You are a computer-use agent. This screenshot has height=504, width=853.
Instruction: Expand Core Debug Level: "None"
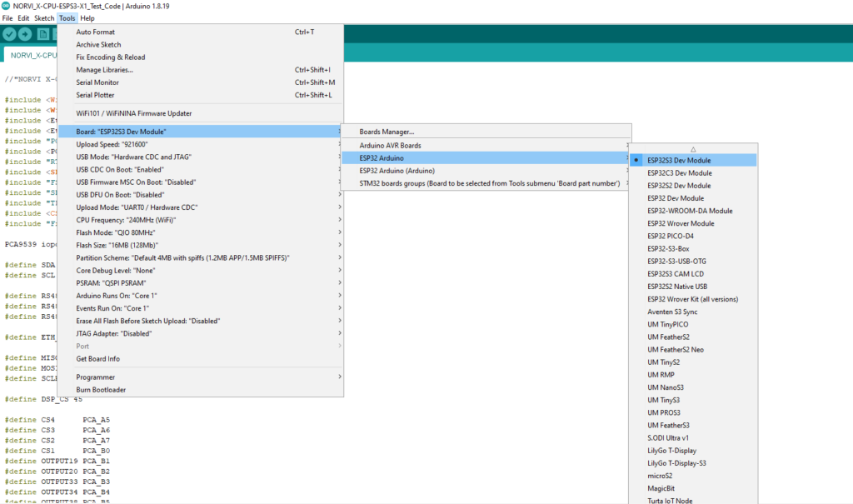[x=200, y=270]
